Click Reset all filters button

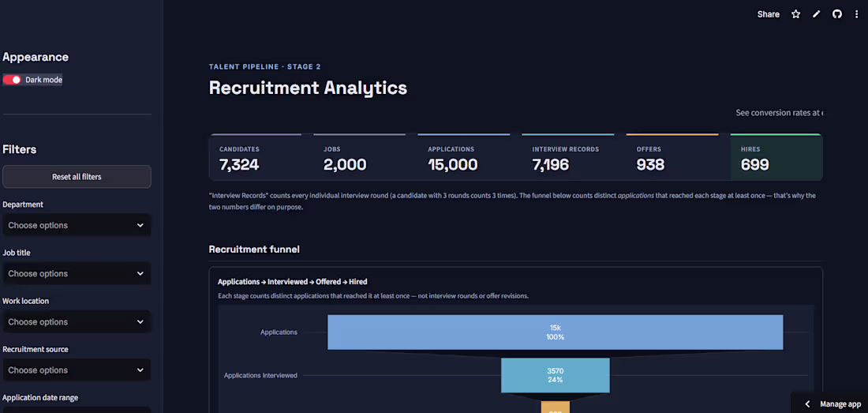77,177
